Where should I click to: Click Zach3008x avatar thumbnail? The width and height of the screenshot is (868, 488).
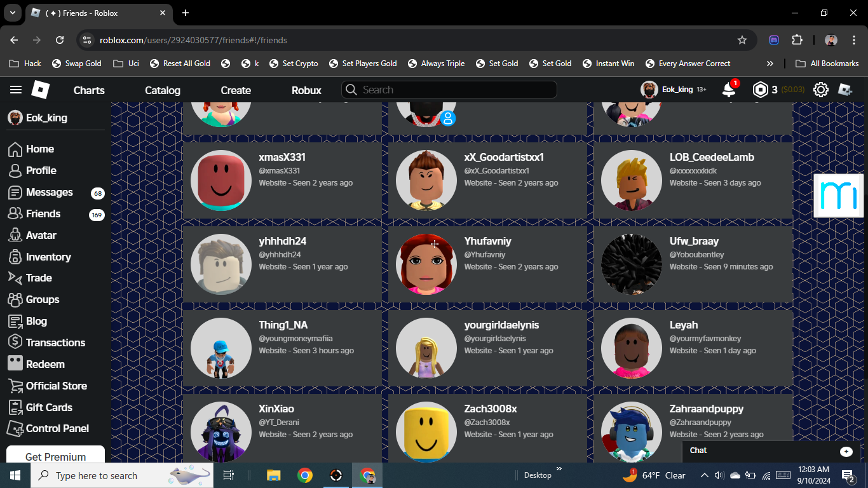coord(426,432)
